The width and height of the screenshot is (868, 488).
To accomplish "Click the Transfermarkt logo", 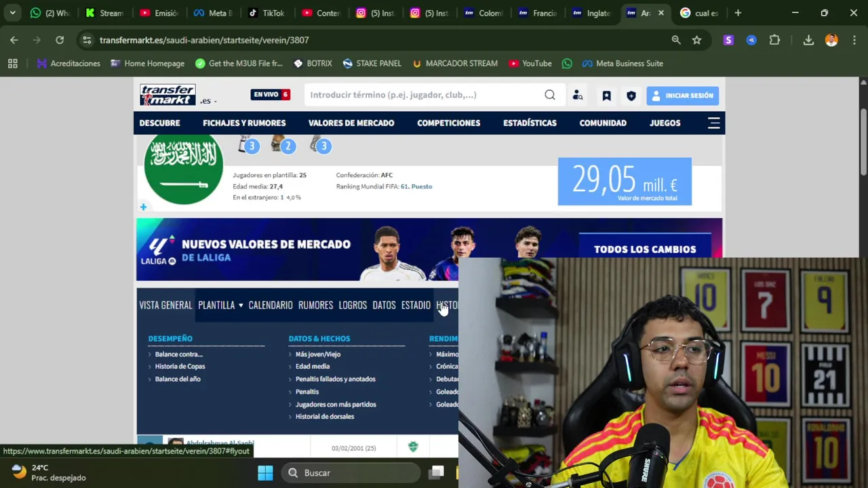I will point(167,95).
